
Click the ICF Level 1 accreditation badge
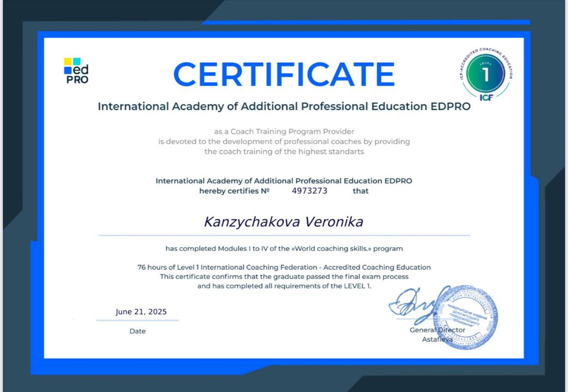click(485, 74)
